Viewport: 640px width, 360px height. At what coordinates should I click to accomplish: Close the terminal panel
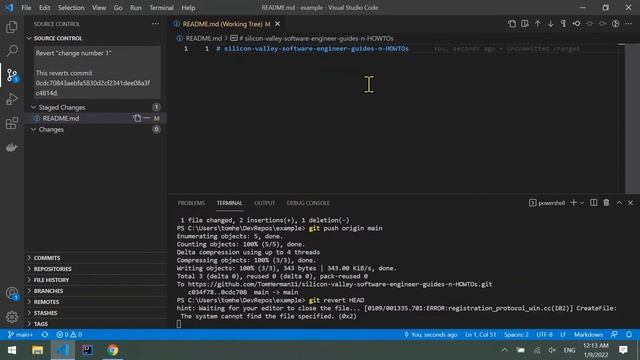pyautogui.click(x=631, y=203)
